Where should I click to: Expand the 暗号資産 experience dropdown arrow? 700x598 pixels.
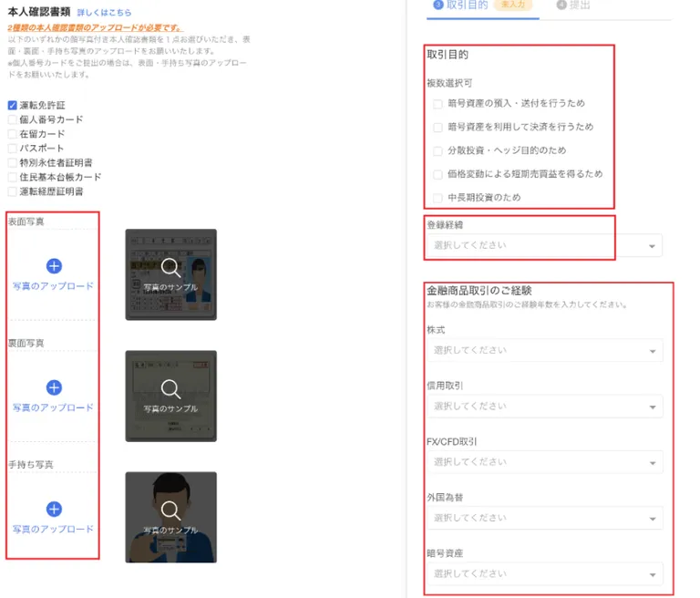pyautogui.click(x=653, y=574)
